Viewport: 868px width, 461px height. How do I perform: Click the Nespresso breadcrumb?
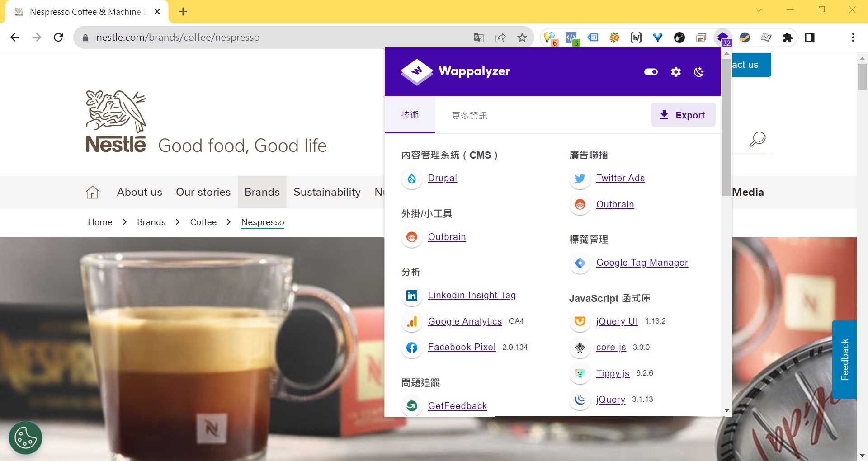[x=263, y=222]
